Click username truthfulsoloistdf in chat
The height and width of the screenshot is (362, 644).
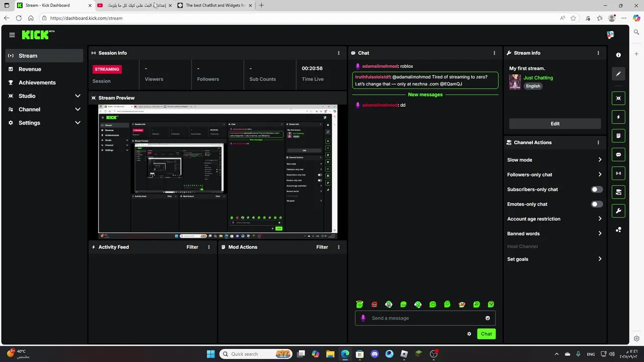pos(372,77)
